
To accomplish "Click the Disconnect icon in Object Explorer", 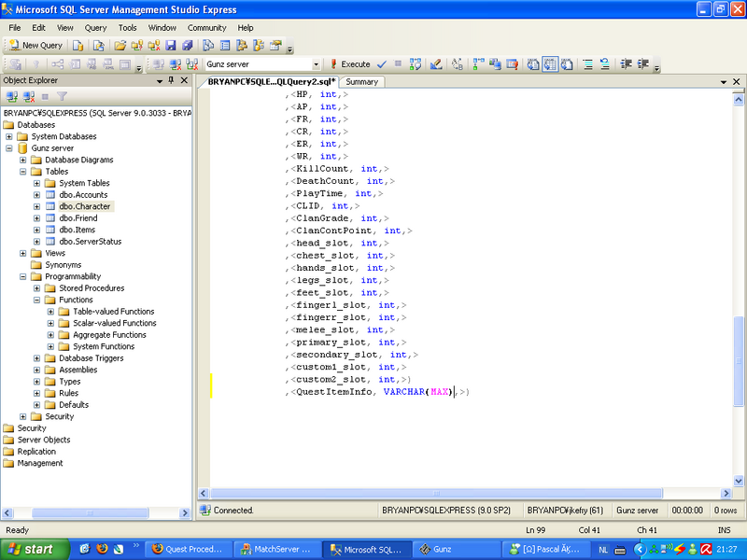I will (27, 96).
